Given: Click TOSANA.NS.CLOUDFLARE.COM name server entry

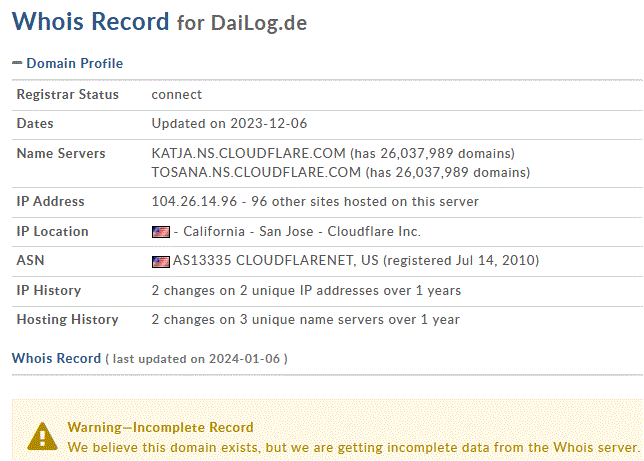Looking at the screenshot, I should point(256,172).
